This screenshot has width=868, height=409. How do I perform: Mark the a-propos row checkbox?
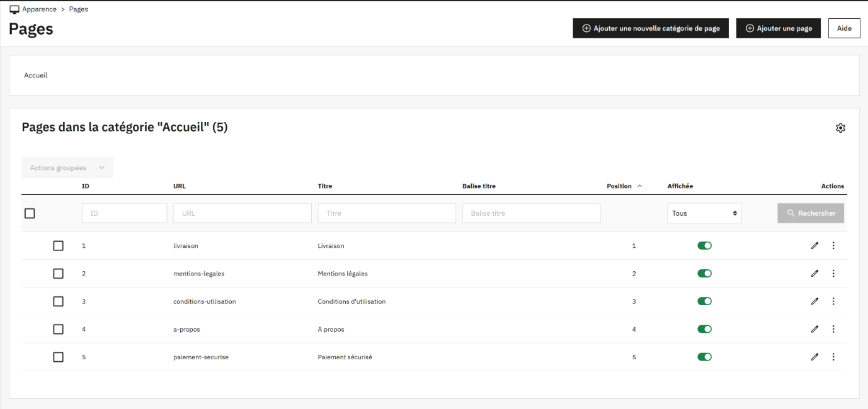(59, 329)
